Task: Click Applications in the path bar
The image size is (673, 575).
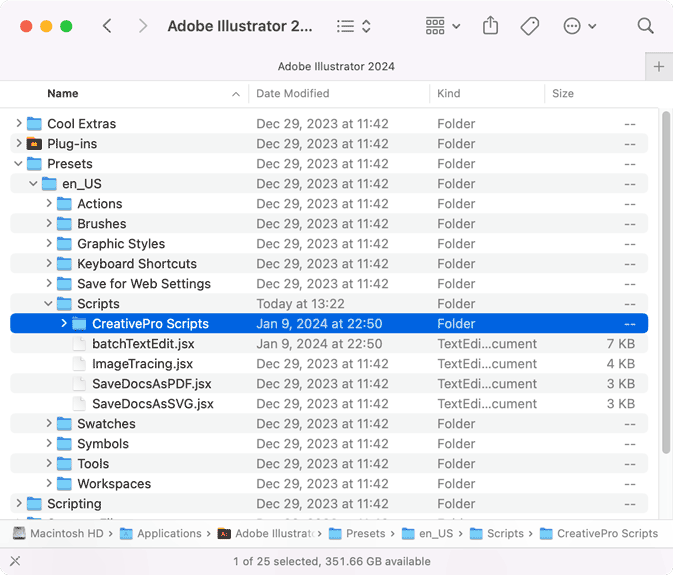Action: [169, 533]
